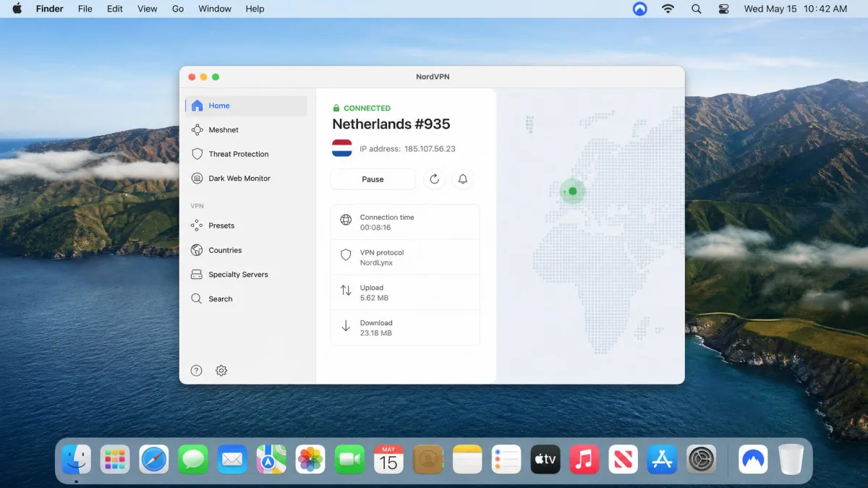The width and height of the screenshot is (868, 488).
Task: Launch Safari from the Dock
Action: 154,459
